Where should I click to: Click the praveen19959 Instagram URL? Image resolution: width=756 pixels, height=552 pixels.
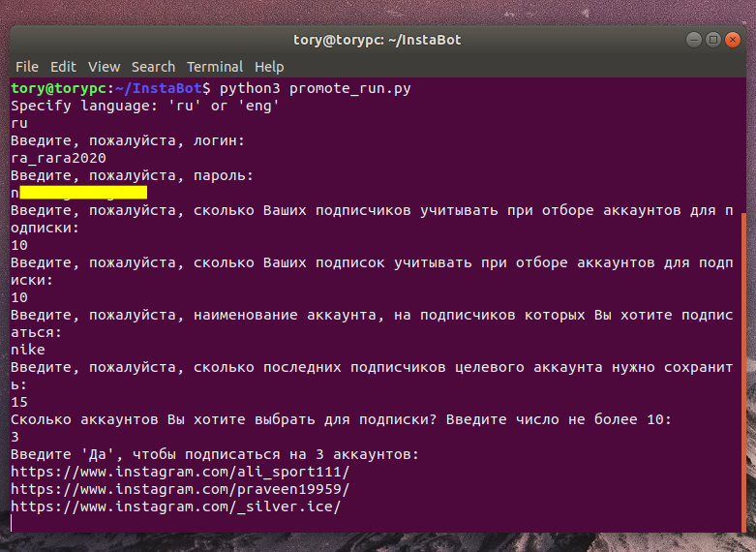(180, 489)
